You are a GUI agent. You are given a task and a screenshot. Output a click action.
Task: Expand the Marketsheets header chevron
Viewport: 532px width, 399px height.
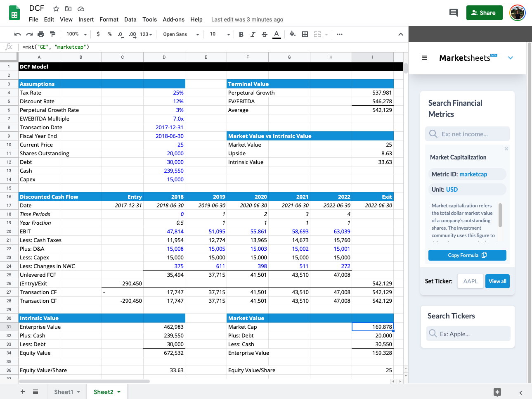[511, 58]
